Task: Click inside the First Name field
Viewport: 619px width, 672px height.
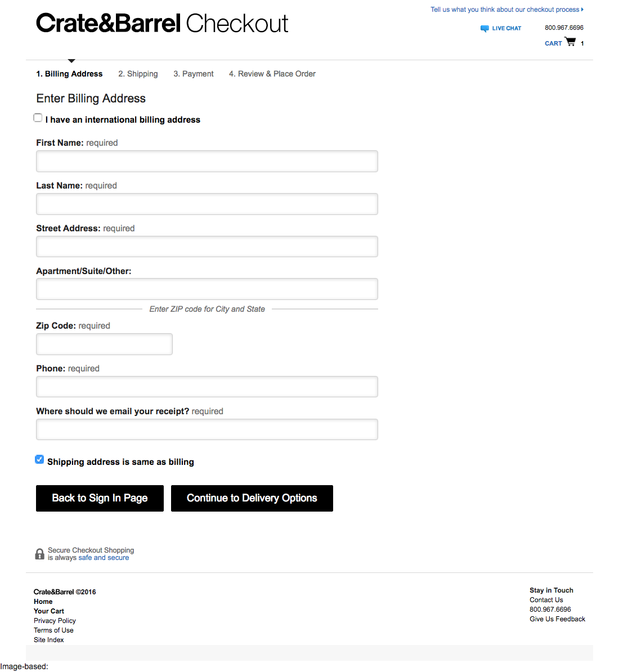Action: pos(207,161)
